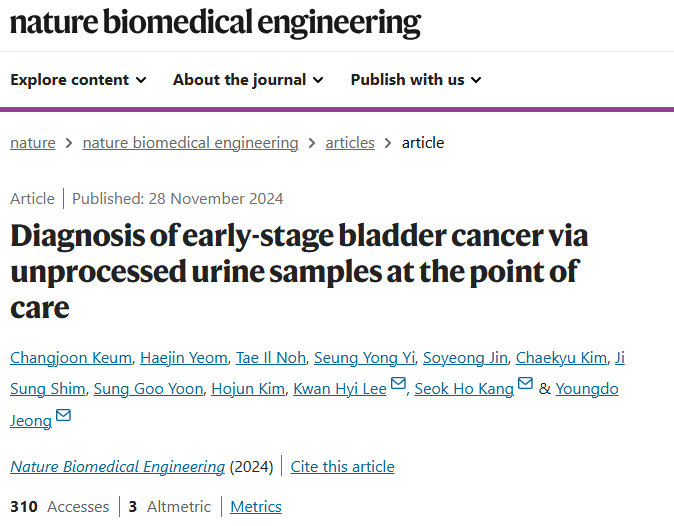Select author Chaekyu Kim
The width and height of the screenshot is (674, 526).
tap(561, 358)
